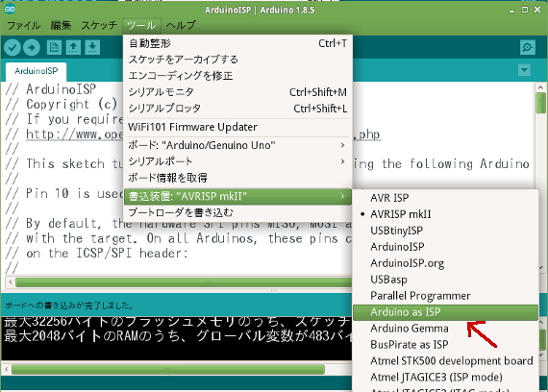Viewport: 548px width, 392px height.
Task: Select USBasp programmer
Action: [445, 280]
